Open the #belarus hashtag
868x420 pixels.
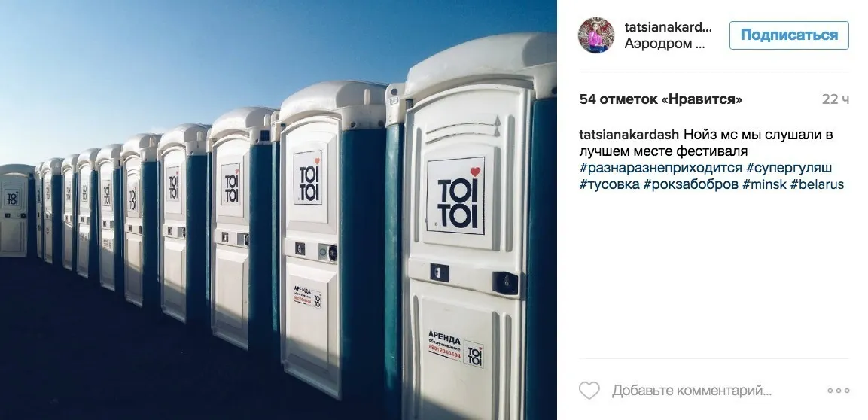point(817,184)
